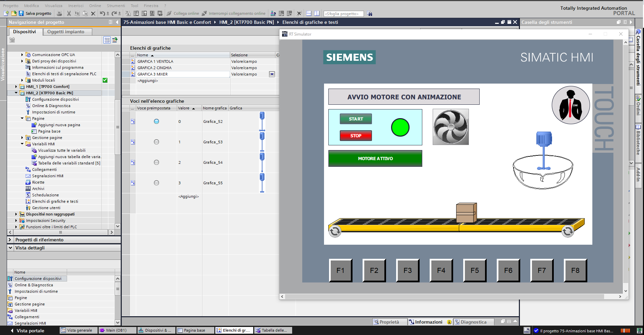Viewport: 644px width, 335px height.
Task: Open Selezione dropdown for GRAFICA 3 MIXER
Action: point(272,74)
